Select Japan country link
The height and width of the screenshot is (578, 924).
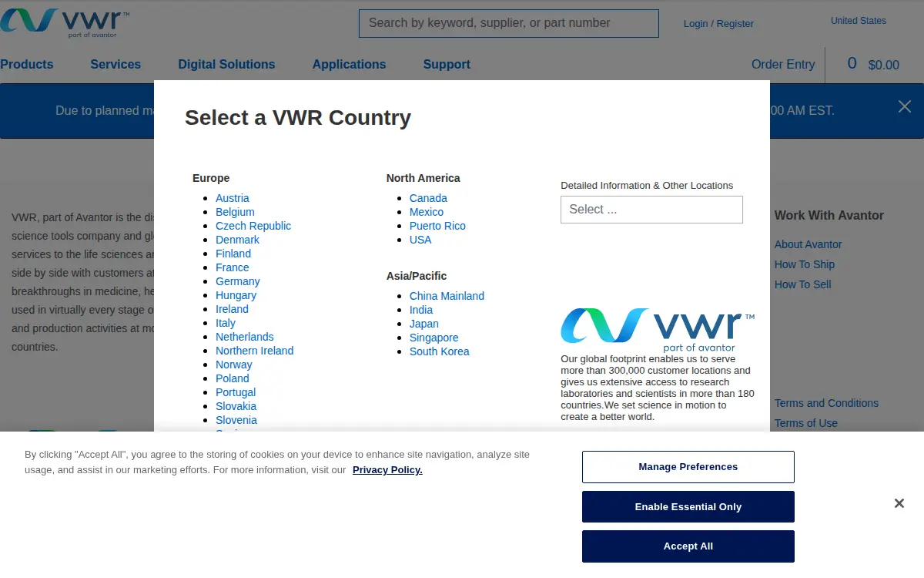pyautogui.click(x=424, y=324)
